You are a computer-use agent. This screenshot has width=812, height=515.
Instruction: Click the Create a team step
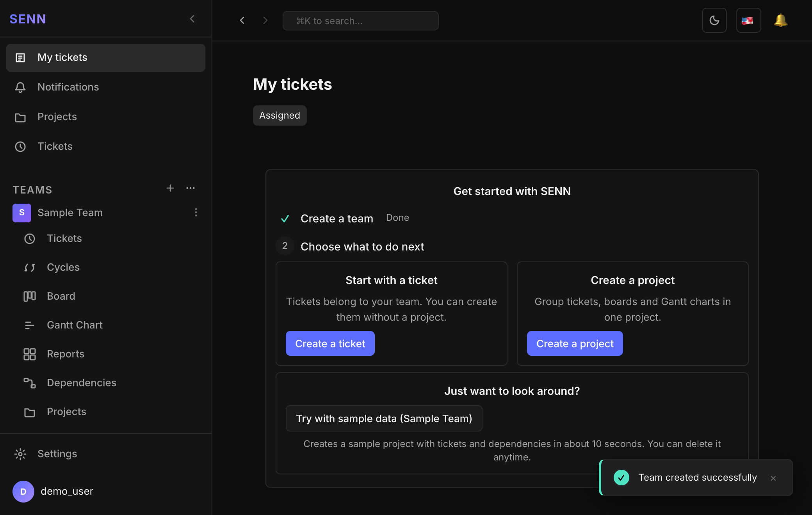(337, 218)
